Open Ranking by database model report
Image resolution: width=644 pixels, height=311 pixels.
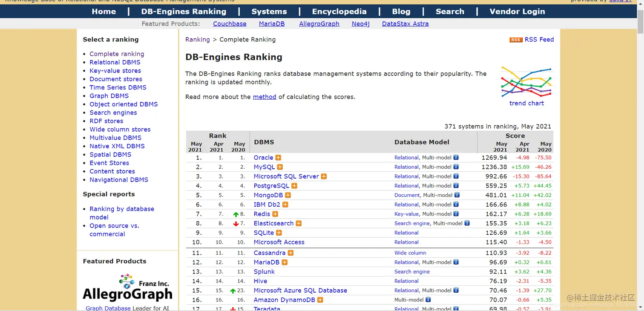(x=122, y=213)
